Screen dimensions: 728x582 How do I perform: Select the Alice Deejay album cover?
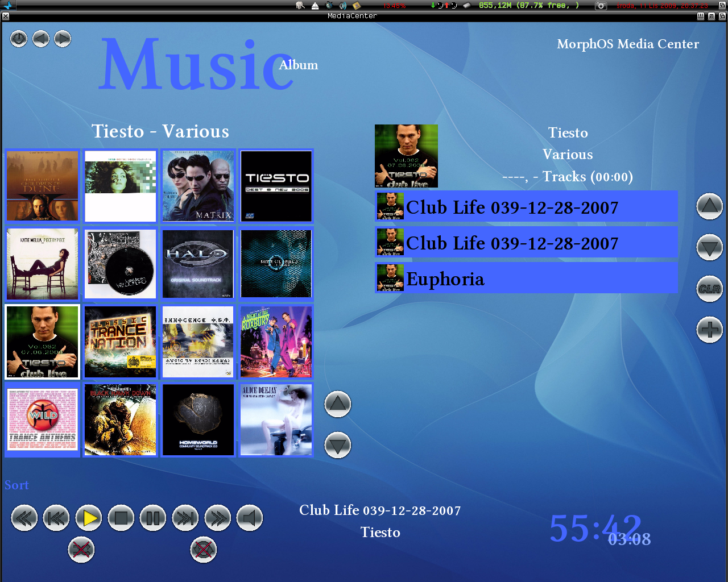[x=276, y=420]
